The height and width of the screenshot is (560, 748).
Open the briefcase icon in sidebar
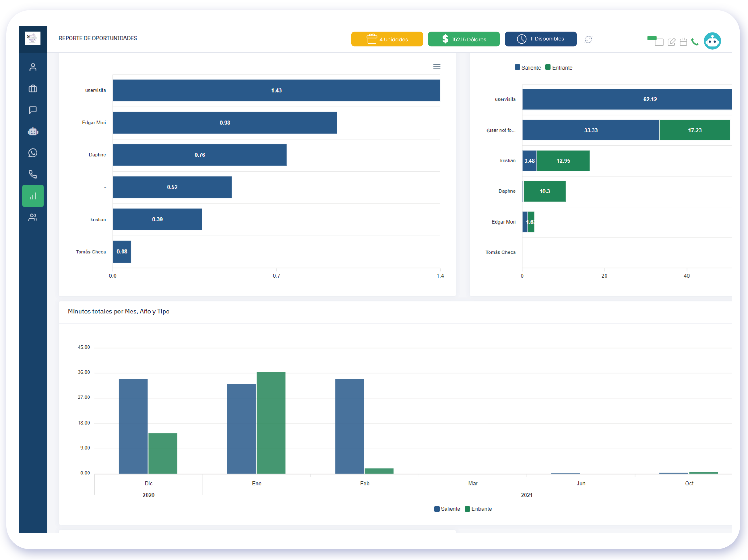33,88
